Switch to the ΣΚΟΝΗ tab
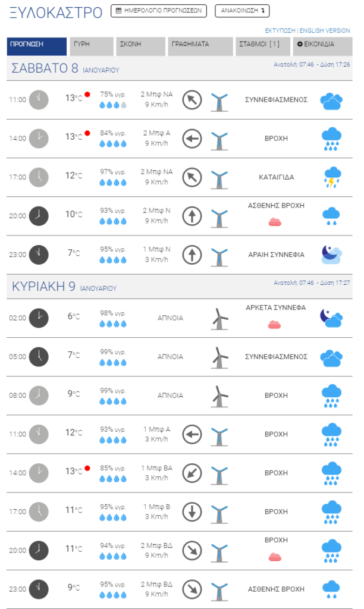 coord(140,46)
